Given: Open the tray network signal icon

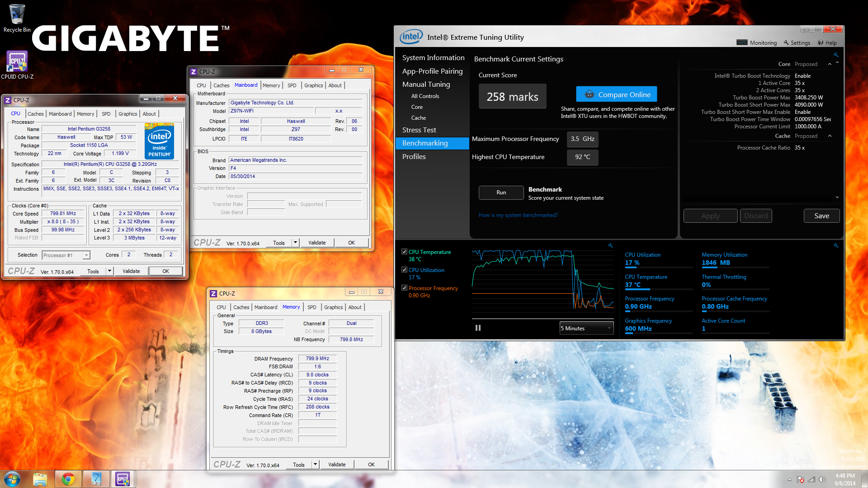Looking at the screenshot, I should [811, 479].
